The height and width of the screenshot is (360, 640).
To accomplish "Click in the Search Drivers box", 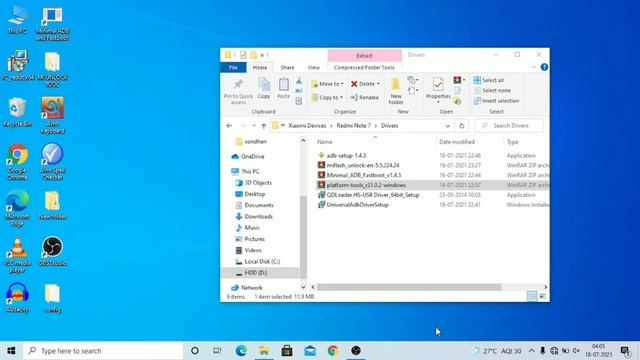I will [x=509, y=126].
